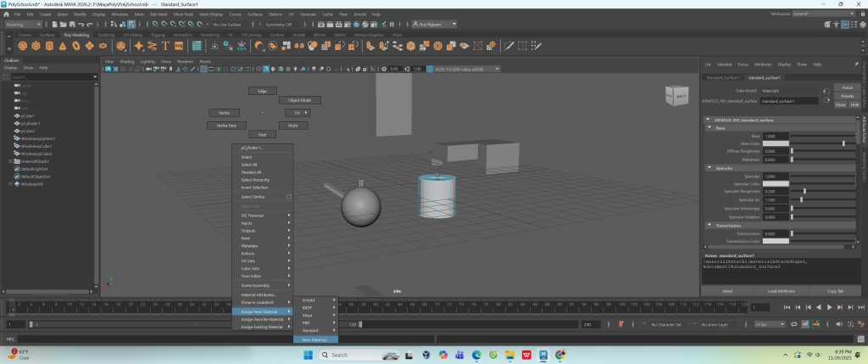This screenshot has height=364, width=868.
Task: Toggle the workspace lock icon
Action: point(862,14)
